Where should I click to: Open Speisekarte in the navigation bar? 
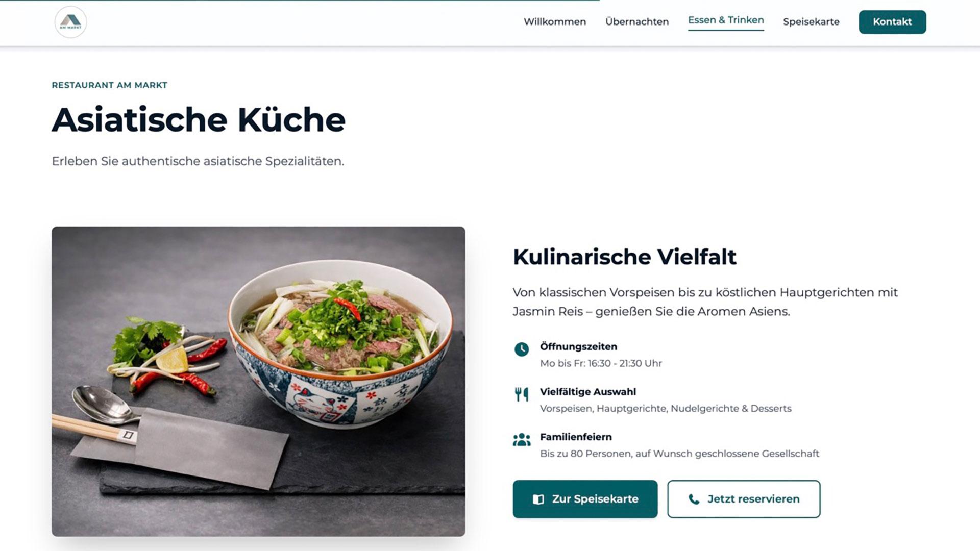(x=811, y=22)
